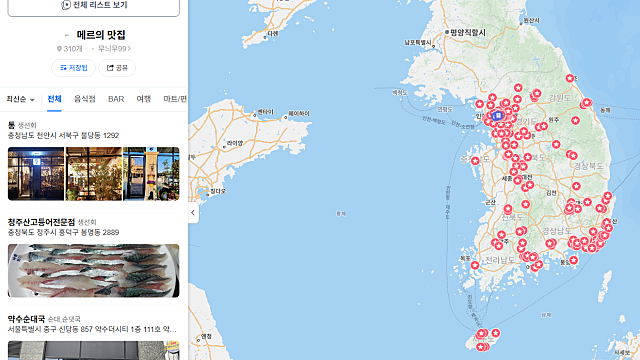
Task: Open the 최신순 sort order dropdown
Action: click(x=20, y=99)
